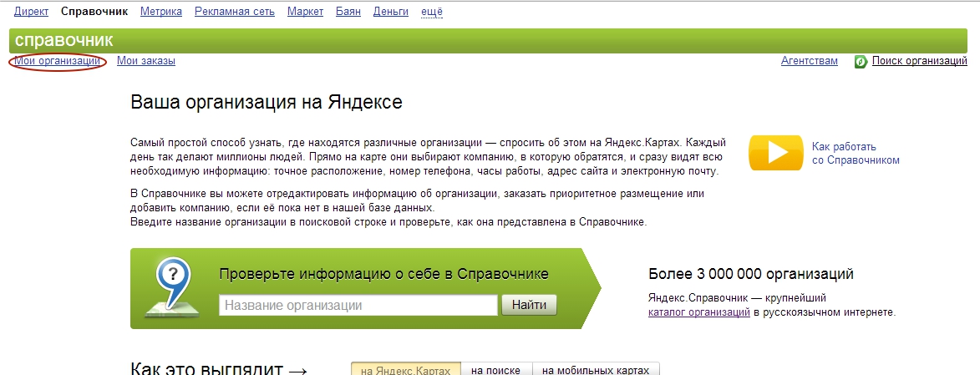The image size is (980, 375).
Task: Open the Метрика service link
Action: [x=161, y=11]
